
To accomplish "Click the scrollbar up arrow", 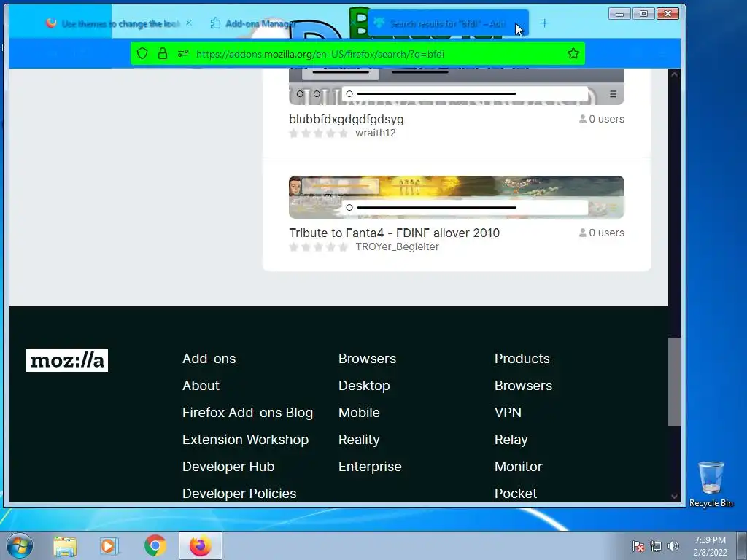I will [674, 74].
